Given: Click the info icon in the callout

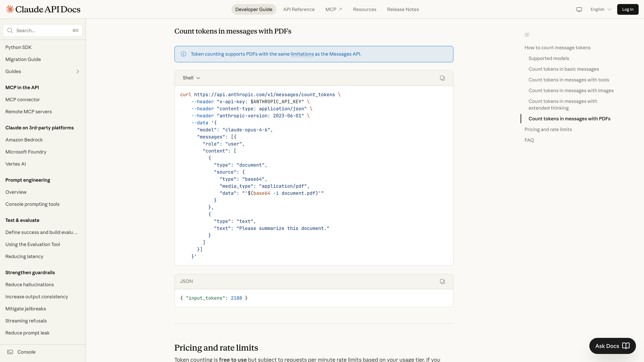Looking at the screenshot, I should pyautogui.click(x=183, y=54).
